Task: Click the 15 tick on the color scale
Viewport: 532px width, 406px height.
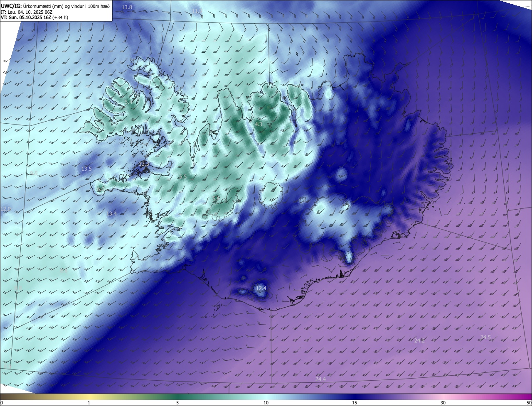Action: tap(355, 403)
